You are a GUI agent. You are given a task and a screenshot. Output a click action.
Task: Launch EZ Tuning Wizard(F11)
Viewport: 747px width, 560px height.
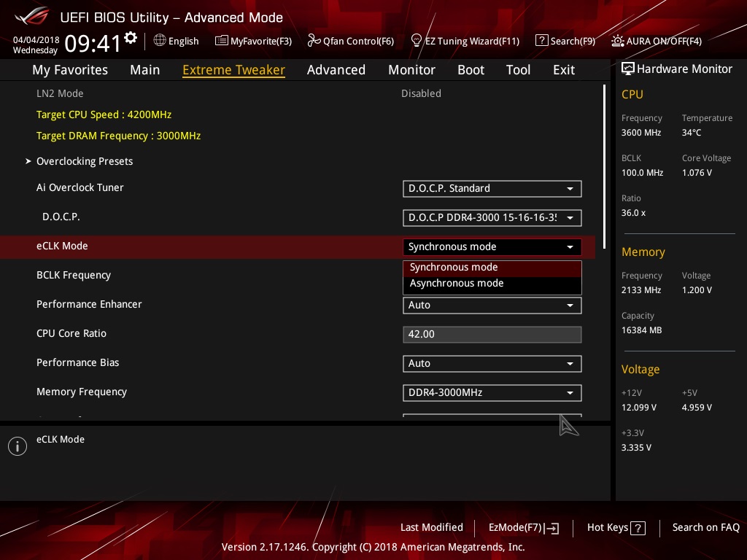click(465, 41)
